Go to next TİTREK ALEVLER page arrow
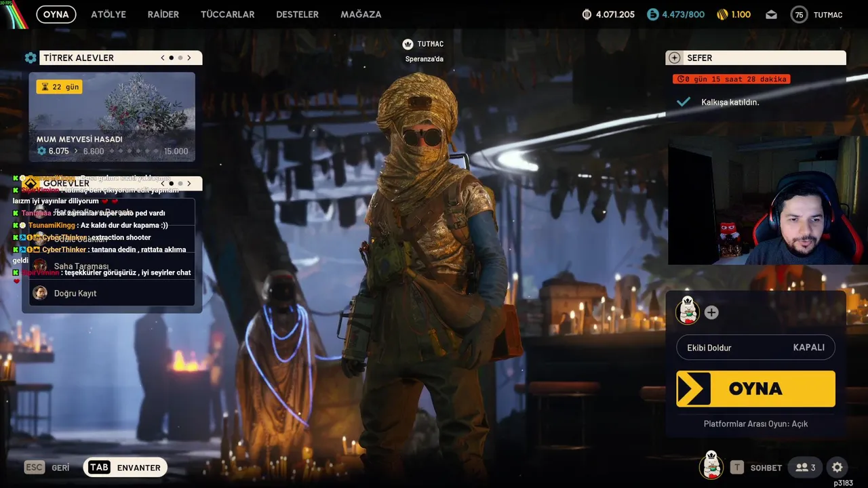 189,58
